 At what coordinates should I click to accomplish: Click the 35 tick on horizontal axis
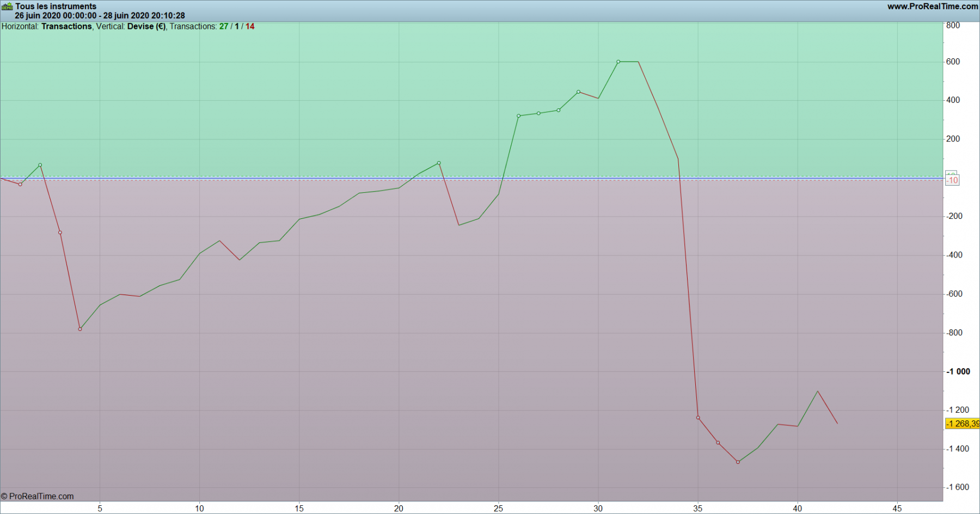pyautogui.click(x=698, y=509)
